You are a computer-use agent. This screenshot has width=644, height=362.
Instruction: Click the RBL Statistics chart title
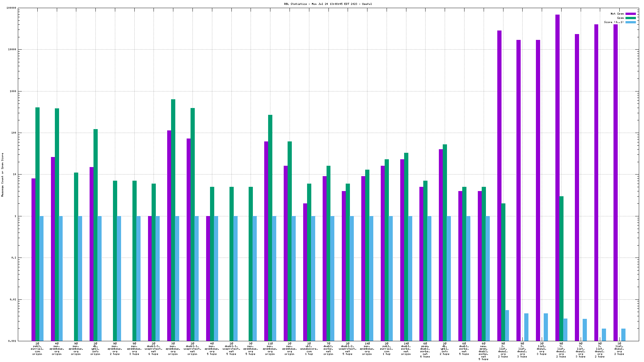click(328, 4)
